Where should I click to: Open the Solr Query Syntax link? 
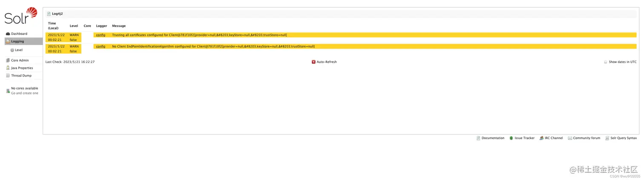624,138
